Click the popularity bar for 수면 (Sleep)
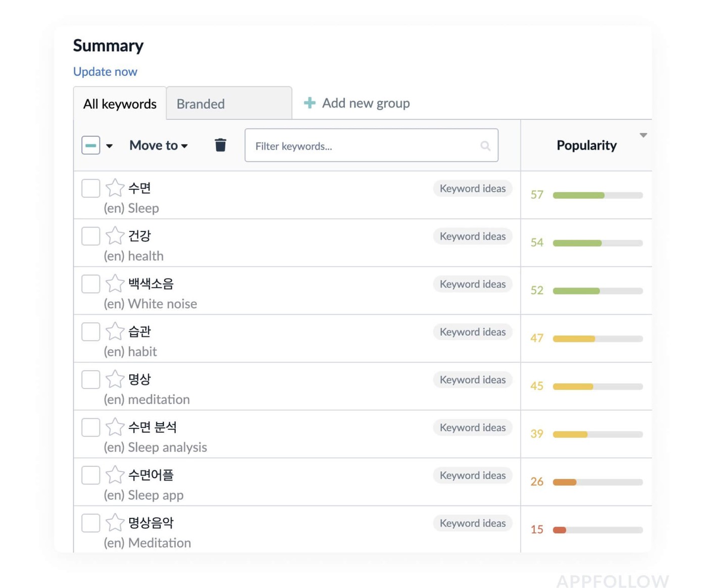 [x=597, y=195]
